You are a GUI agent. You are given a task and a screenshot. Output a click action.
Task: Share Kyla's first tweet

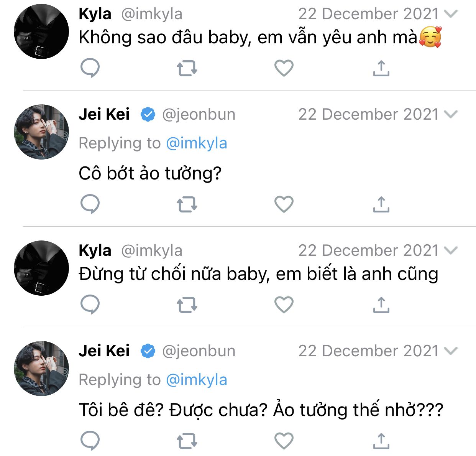(x=381, y=68)
